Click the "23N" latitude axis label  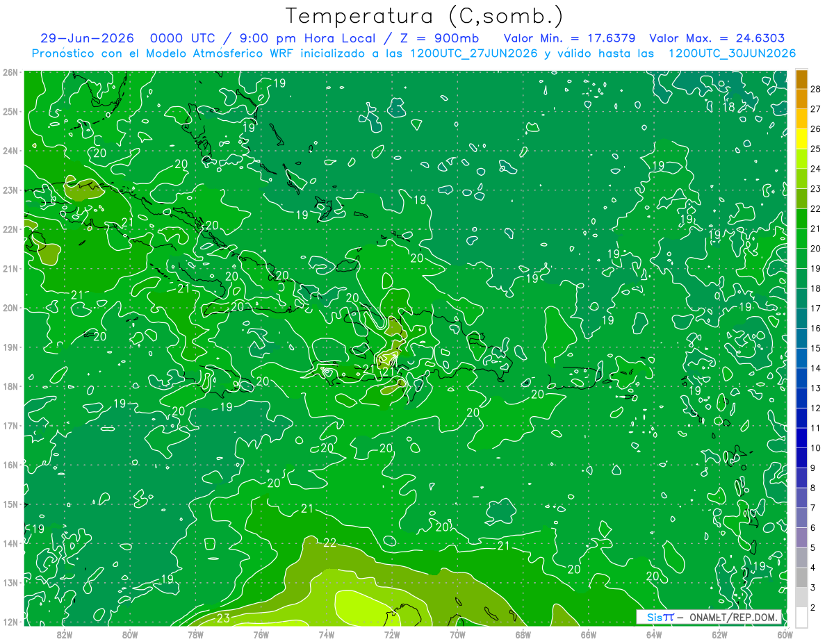click(x=10, y=190)
